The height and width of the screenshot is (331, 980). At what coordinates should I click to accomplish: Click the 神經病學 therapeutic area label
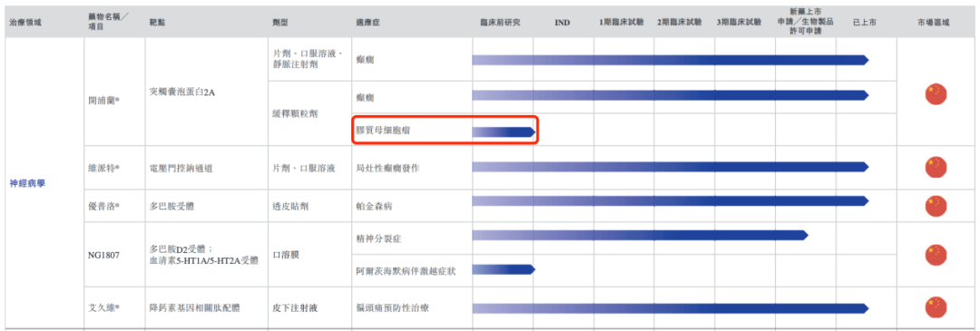tap(27, 183)
